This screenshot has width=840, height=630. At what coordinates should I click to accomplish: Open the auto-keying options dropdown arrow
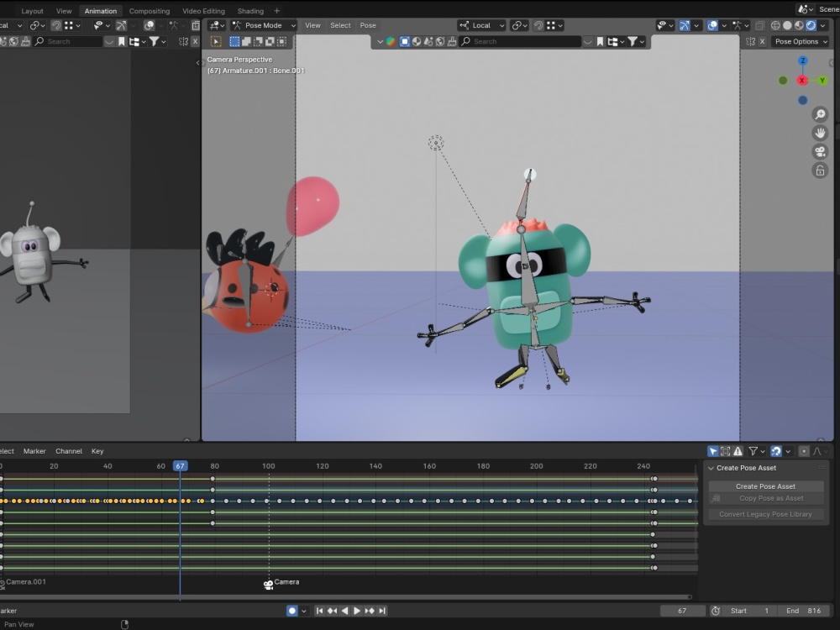click(304, 611)
